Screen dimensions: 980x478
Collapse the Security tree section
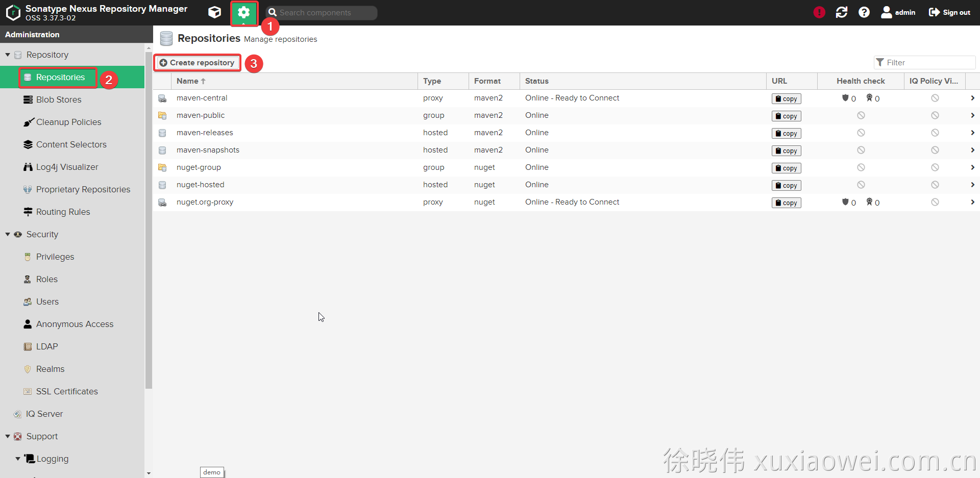click(x=8, y=234)
